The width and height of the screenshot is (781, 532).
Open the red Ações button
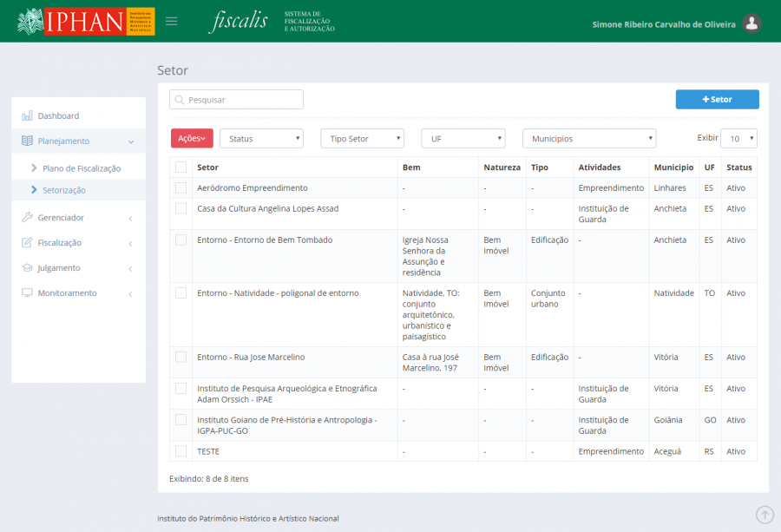[x=191, y=139]
